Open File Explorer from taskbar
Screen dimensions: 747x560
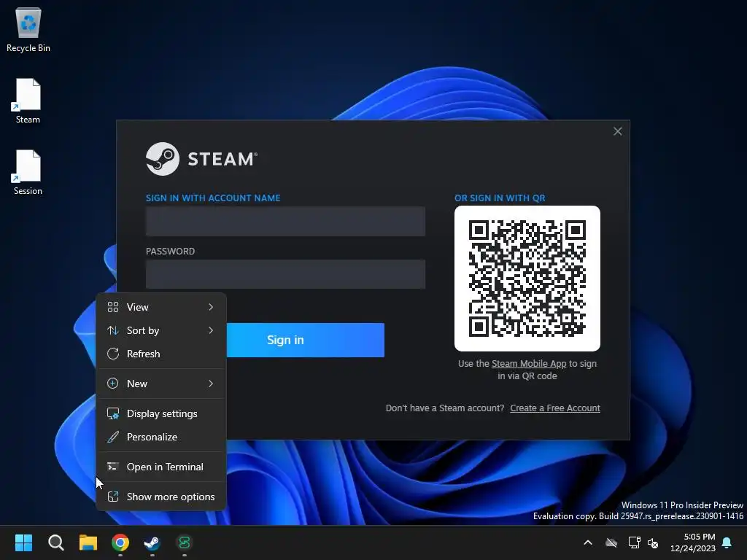tap(88, 542)
